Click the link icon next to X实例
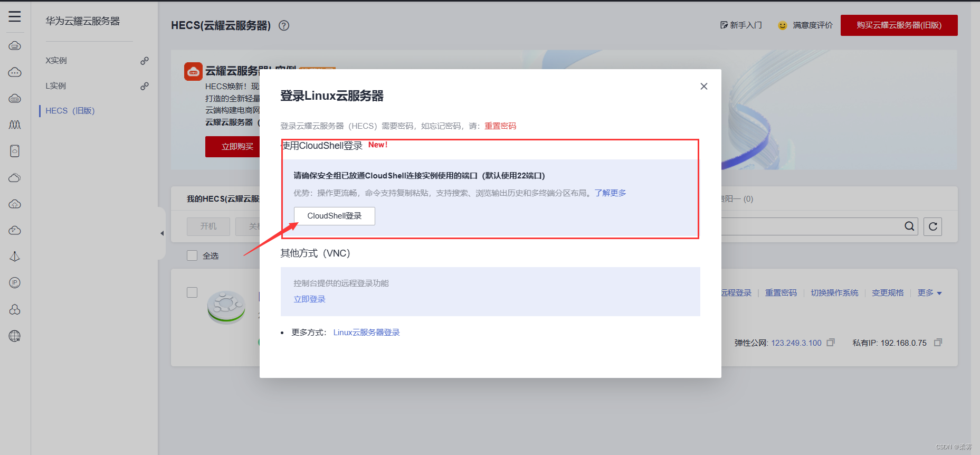The image size is (980, 455). [x=144, y=61]
